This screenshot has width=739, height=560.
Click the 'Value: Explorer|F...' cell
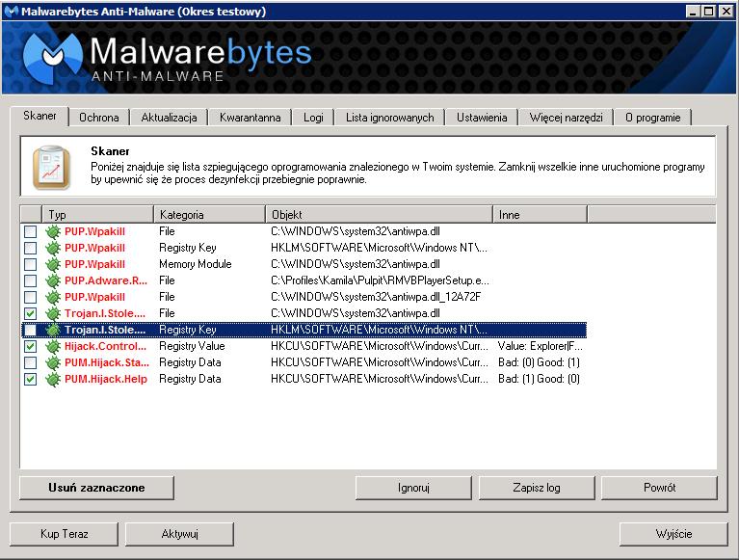(x=541, y=346)
